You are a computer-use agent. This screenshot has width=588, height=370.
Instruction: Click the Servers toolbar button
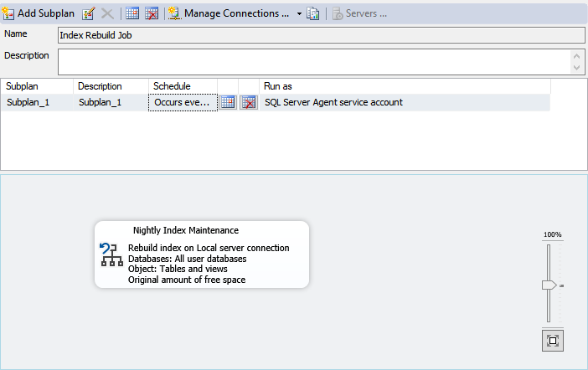tap(359, 13)
